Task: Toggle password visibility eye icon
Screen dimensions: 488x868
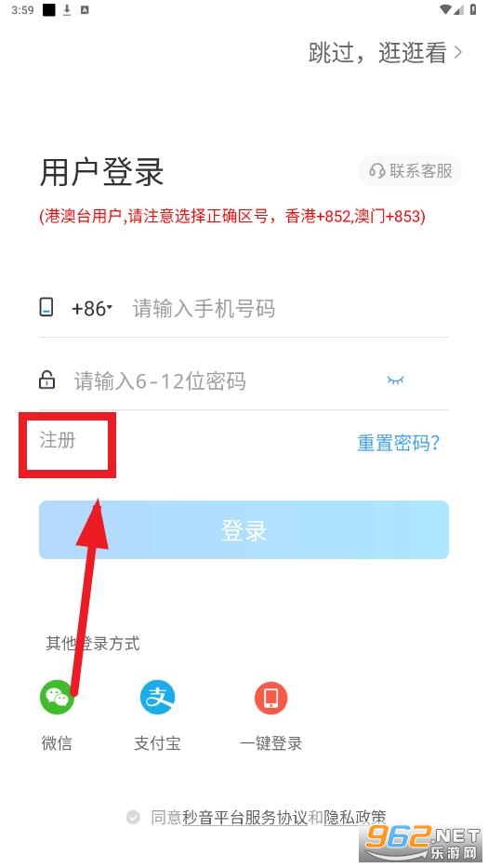Action: coord(395,380)
